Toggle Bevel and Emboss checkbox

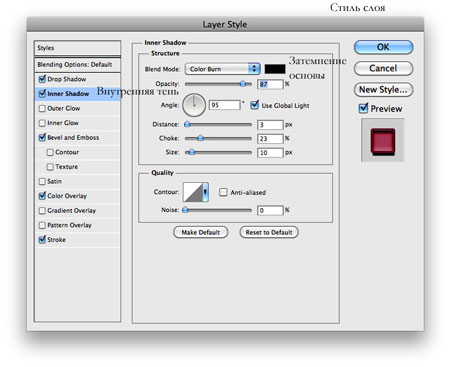(x=42, y=137)
